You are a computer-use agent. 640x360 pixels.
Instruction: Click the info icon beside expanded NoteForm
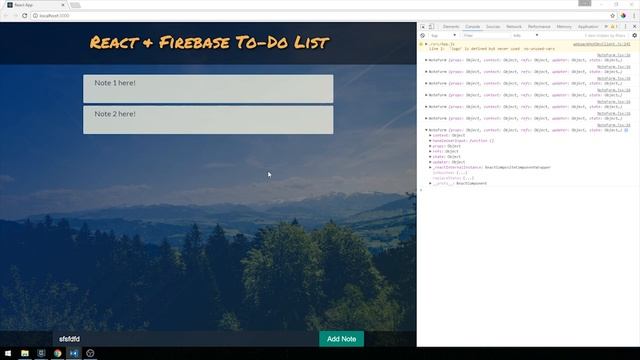[x=626, y=130]
